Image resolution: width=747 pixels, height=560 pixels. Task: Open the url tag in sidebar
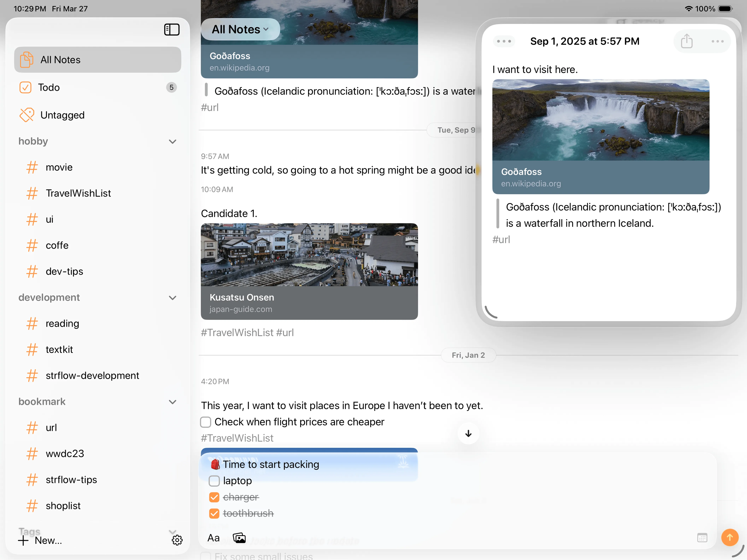tap(98, 427)
